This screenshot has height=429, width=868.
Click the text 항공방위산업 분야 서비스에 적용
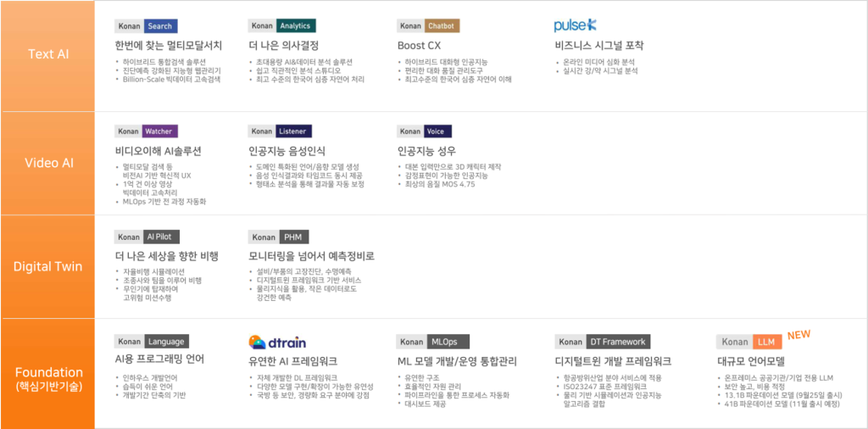(x=612, y=378)
